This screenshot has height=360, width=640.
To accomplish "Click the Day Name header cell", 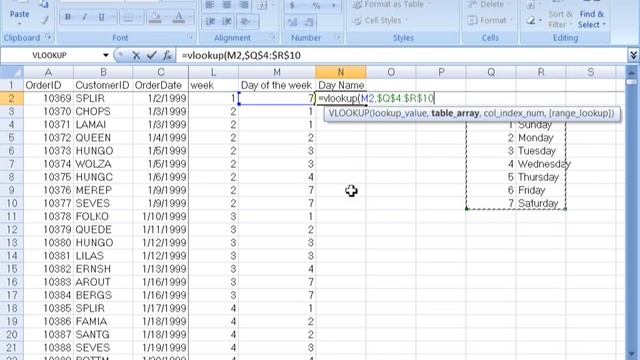I will (x=341, y=85).
